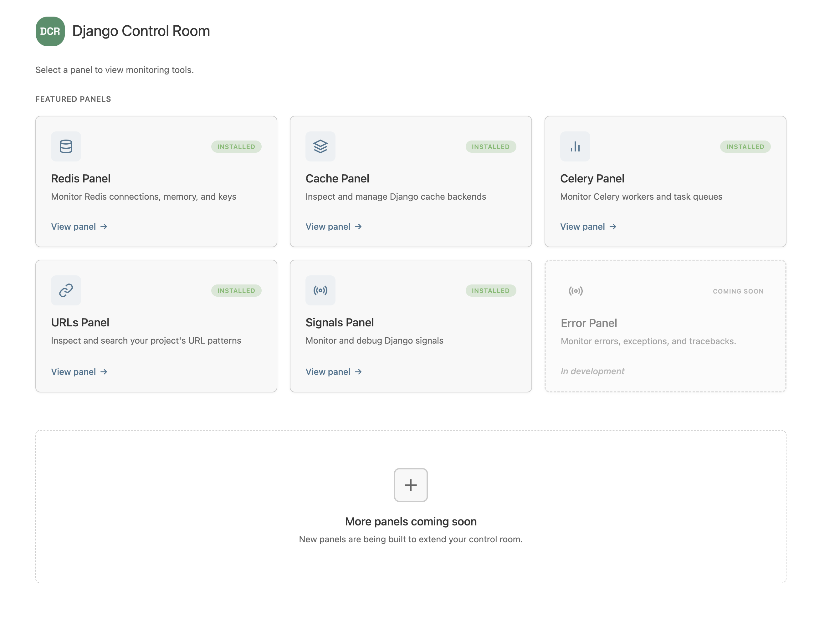Click the Cache Panel layers icon
The height and width of the screenshot is (629, 840).
(320, 146)
